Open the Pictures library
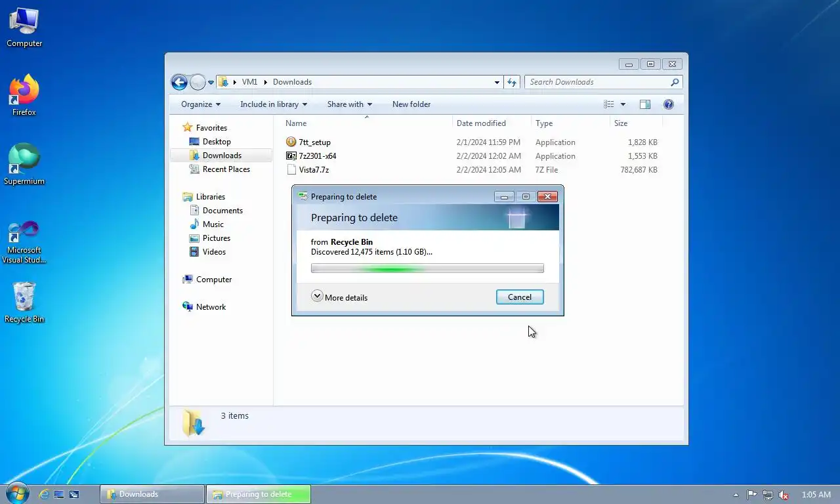840x504 pixels. pos(217,238)
